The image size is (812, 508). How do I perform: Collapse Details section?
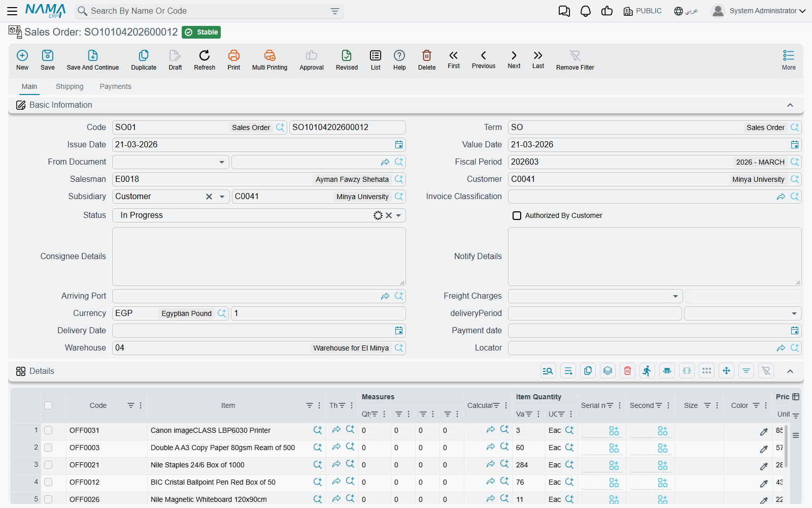tap(790, 371)
